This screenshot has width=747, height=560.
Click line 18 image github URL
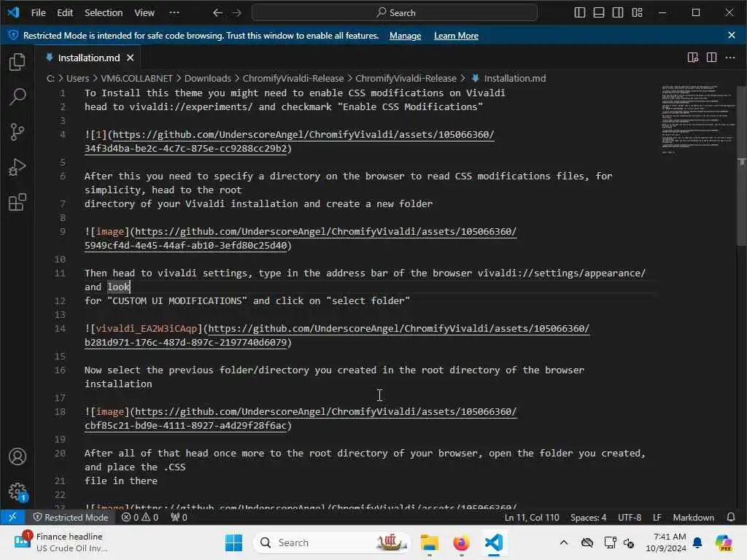coord(326,411)
